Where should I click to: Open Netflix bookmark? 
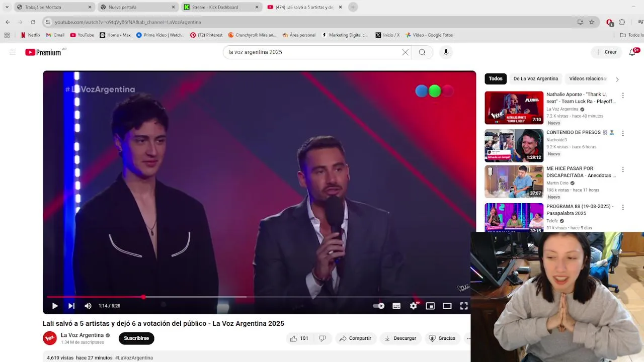(x=30, y=35)
